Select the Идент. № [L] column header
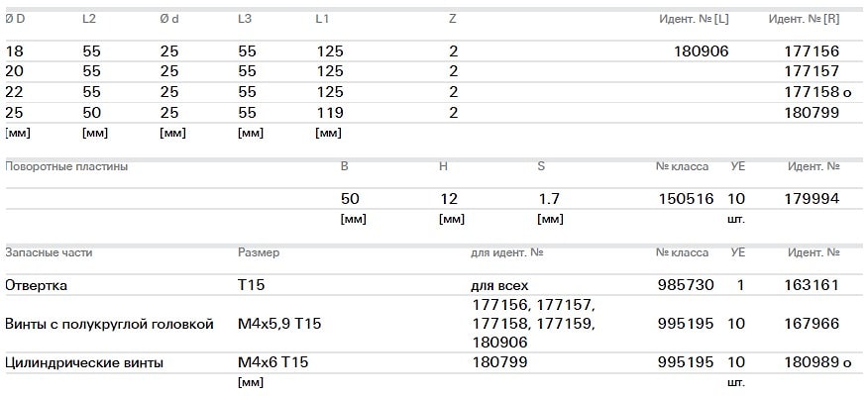Viewport: 868px width, 396px height. [x=694, y=20]
